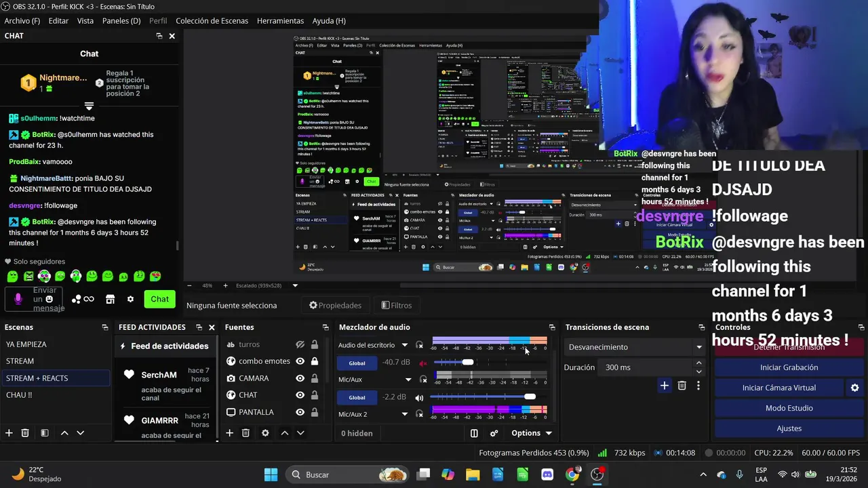Increase transition duration with up stepper
Screen dimensions: 868x488
pos(699,363)
